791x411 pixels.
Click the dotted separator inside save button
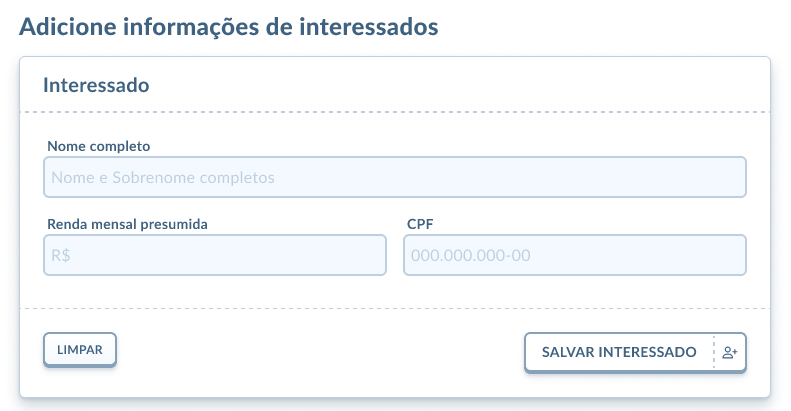pyautogui.click(x=714, y=352)
